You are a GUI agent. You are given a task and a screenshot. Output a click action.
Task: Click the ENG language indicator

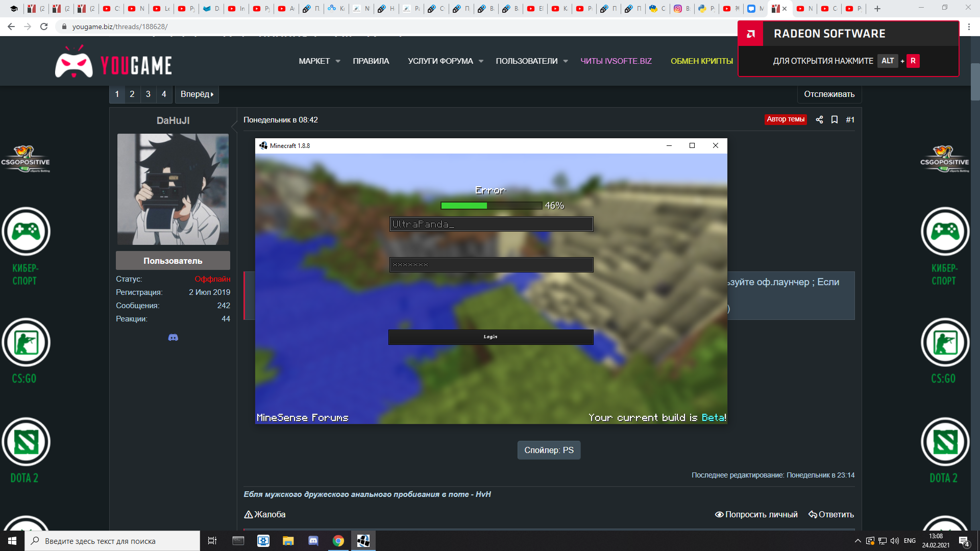[910, 541]
